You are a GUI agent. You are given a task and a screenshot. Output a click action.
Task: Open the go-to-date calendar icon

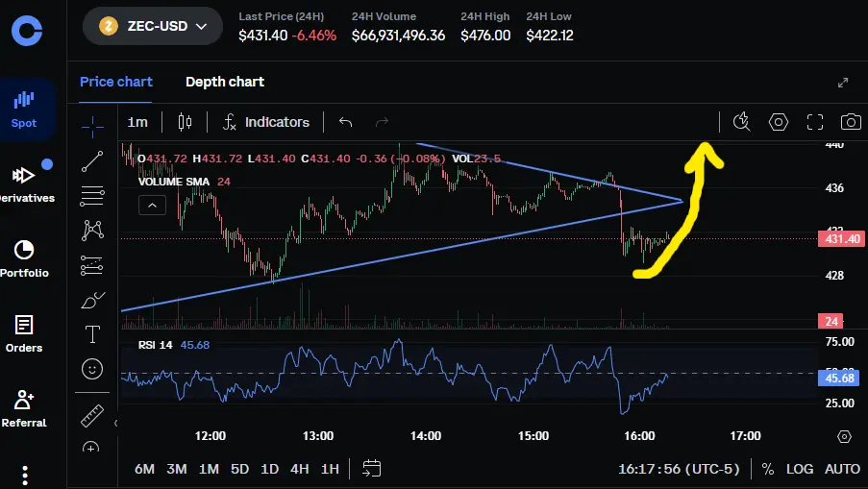tap(371, 469)
